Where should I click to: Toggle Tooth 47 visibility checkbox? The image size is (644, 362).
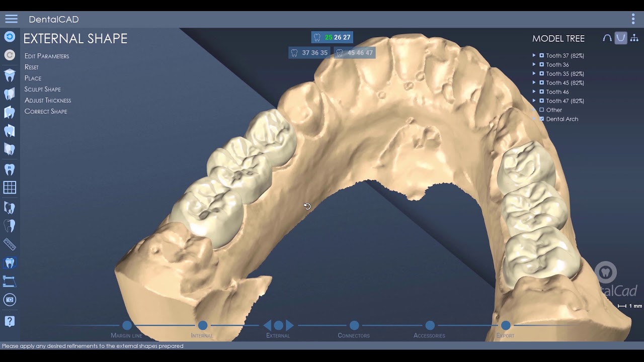[542, 101]
